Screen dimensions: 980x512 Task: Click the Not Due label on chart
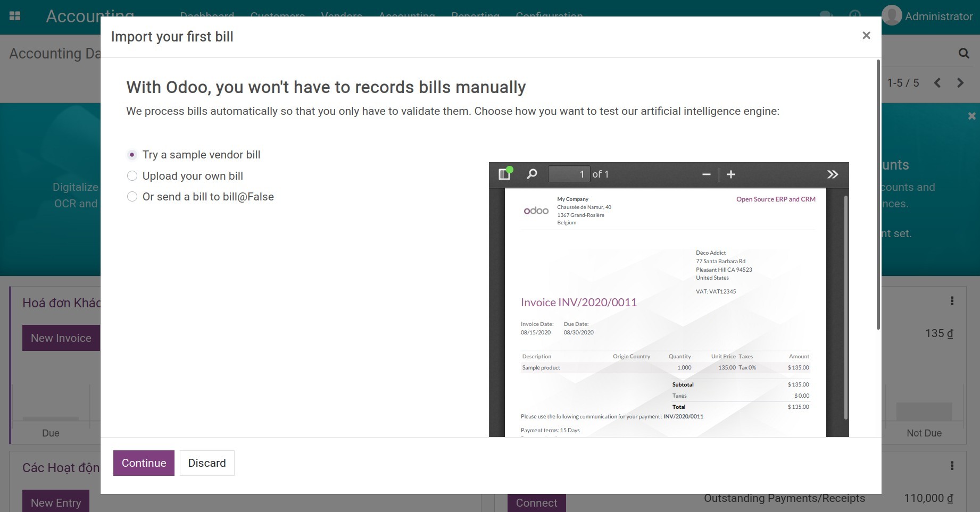coord(924,433)
